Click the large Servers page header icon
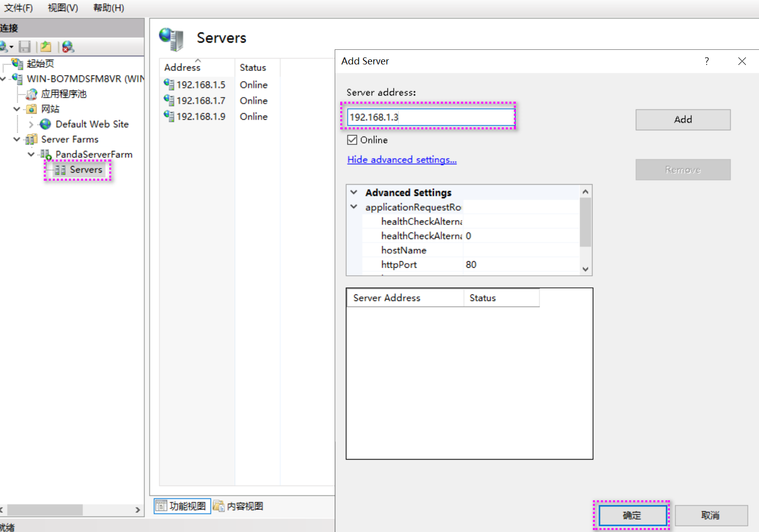The width and height of the screenshot is (759, 532). coord(171,39)
